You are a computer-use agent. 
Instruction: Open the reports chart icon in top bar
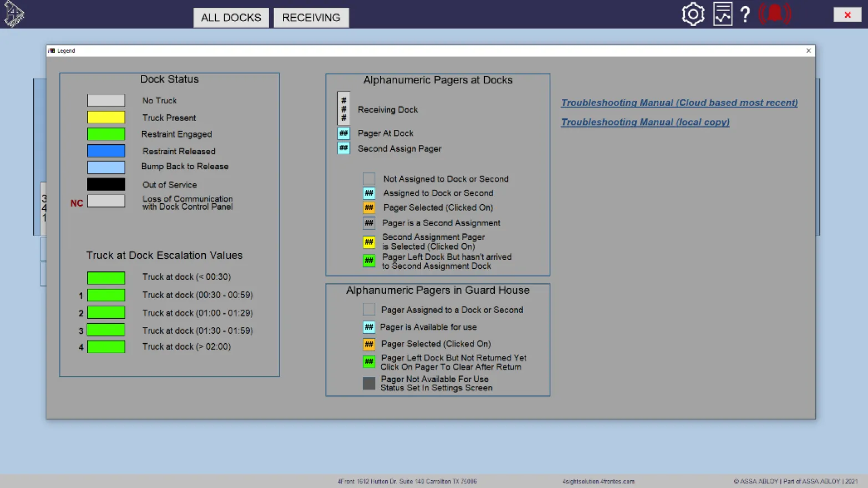[x=722, y=14]
